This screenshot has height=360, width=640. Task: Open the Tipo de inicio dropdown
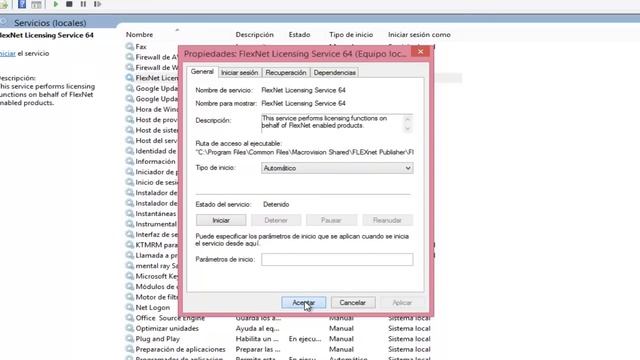tap(337, 168)
